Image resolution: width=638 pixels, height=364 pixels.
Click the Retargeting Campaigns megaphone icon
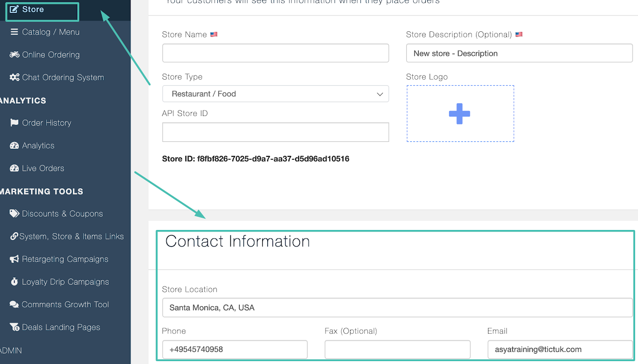click(x=14, y=259)
